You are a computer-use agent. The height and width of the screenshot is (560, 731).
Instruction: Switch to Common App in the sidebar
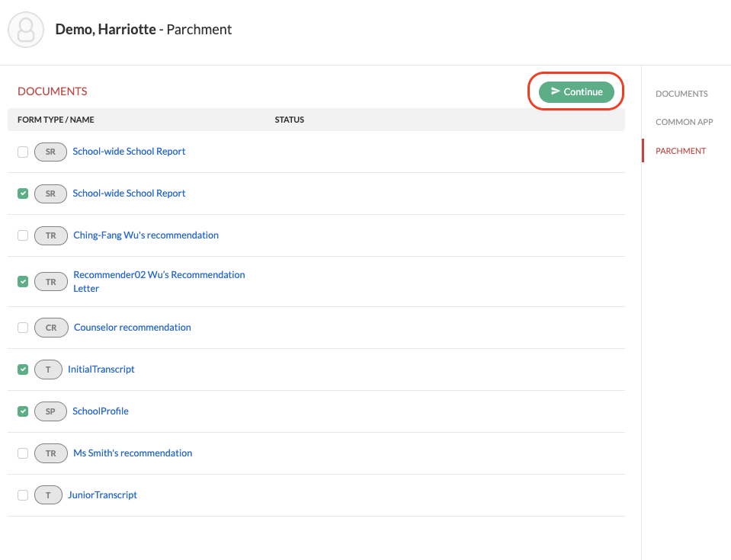pyautogui.click(x=684, y=122)
